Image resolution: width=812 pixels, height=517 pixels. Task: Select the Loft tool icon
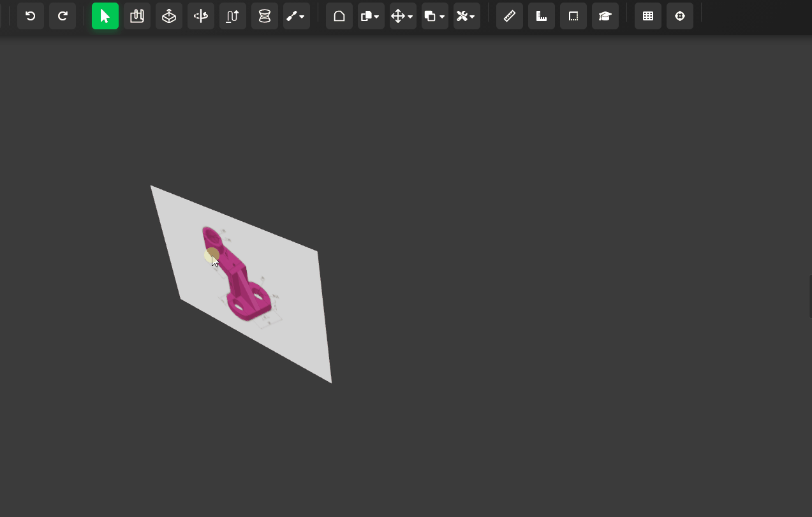[265, 16]
